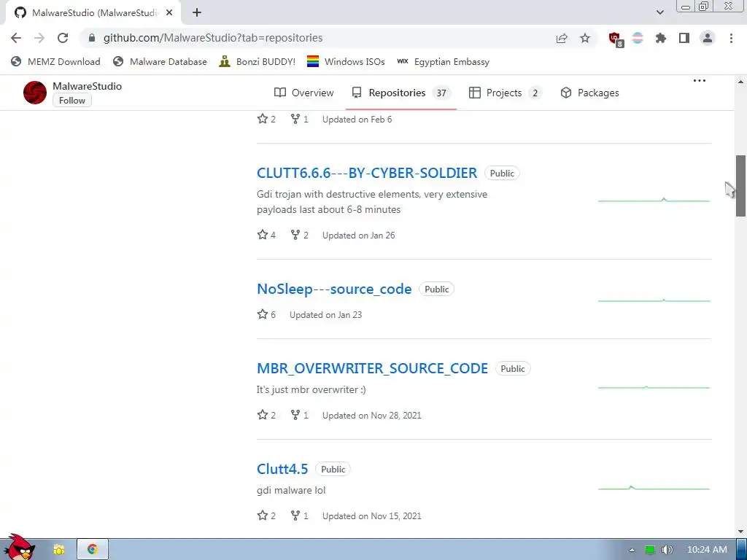Click the browser forward arrow
The image size is (747, 560).
click(x=39, y=38)
